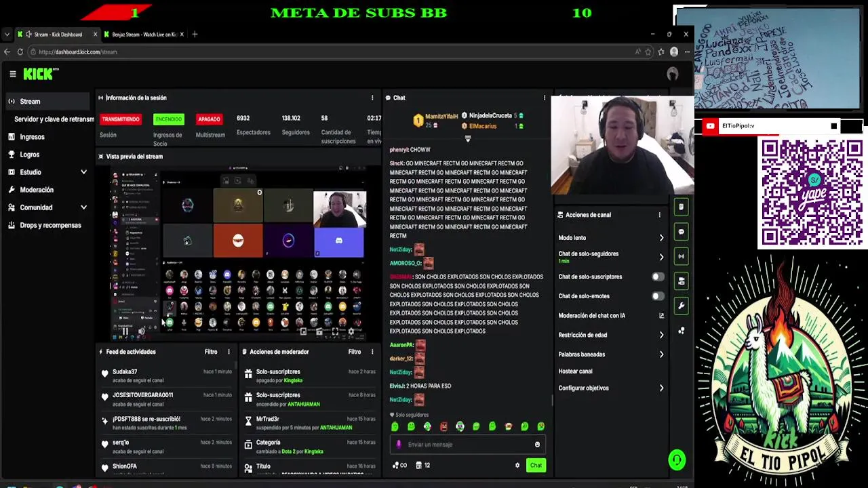Click the red emote in chat emote row
The height and width of the screenshot is (488, 868).
tap(443, 426)
